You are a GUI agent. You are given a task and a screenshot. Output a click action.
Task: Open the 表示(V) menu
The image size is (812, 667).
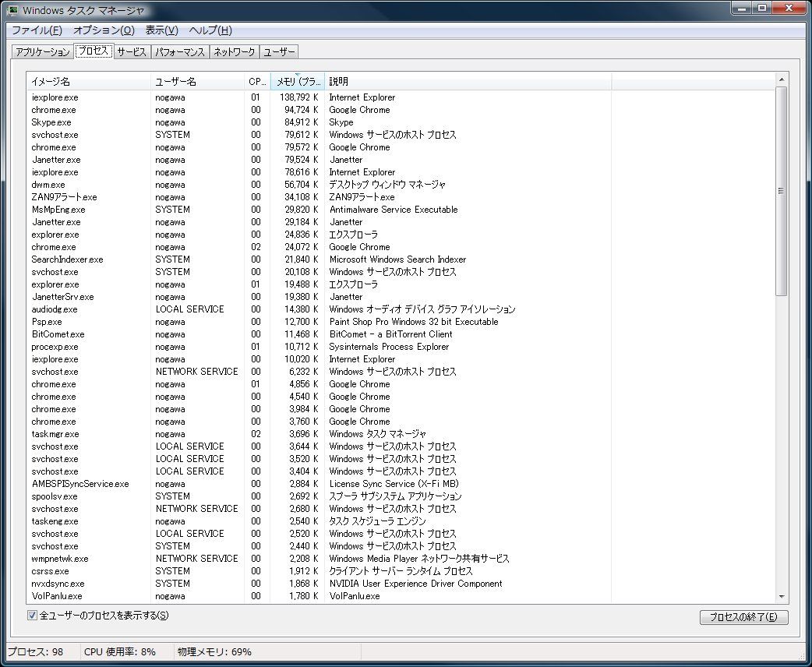[161, 30]
